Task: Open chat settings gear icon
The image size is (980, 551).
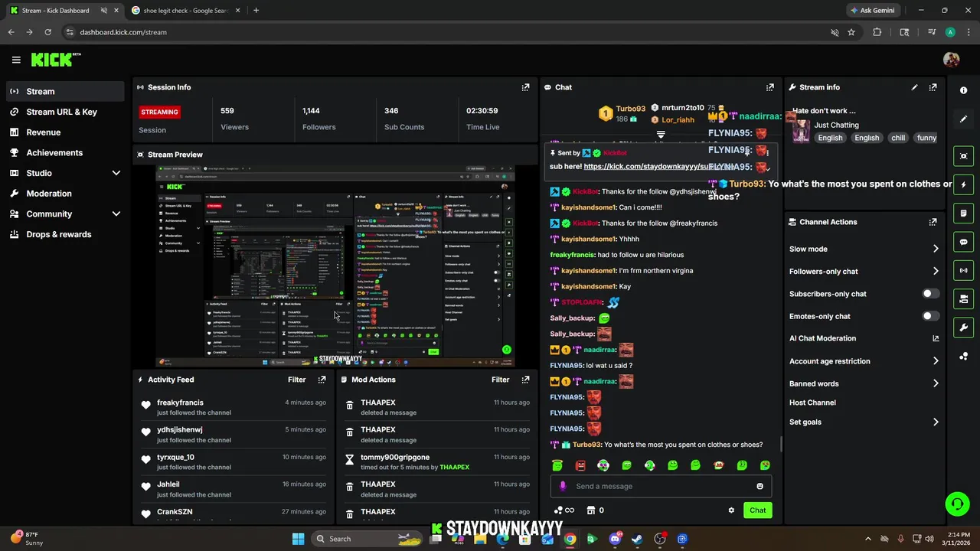Action: 731,510
